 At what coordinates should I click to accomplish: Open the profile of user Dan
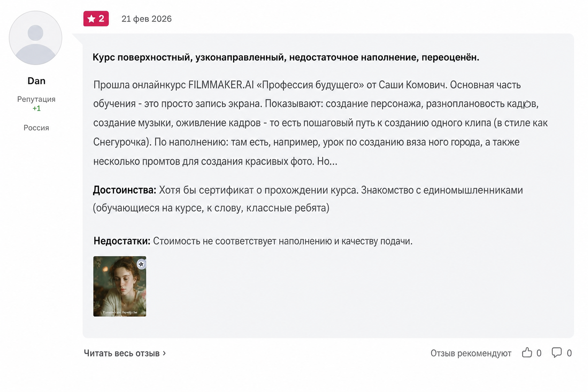36,81
